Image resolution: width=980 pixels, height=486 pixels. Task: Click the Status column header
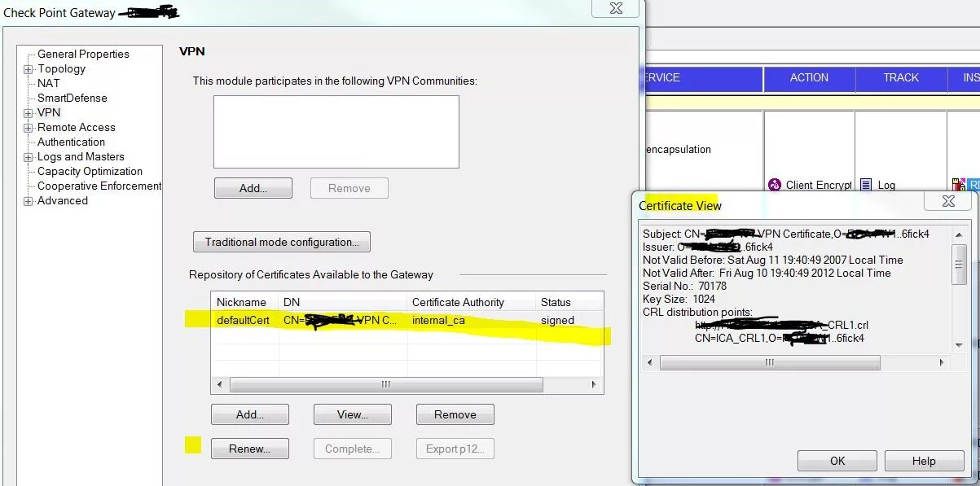[x=569, y=302]
